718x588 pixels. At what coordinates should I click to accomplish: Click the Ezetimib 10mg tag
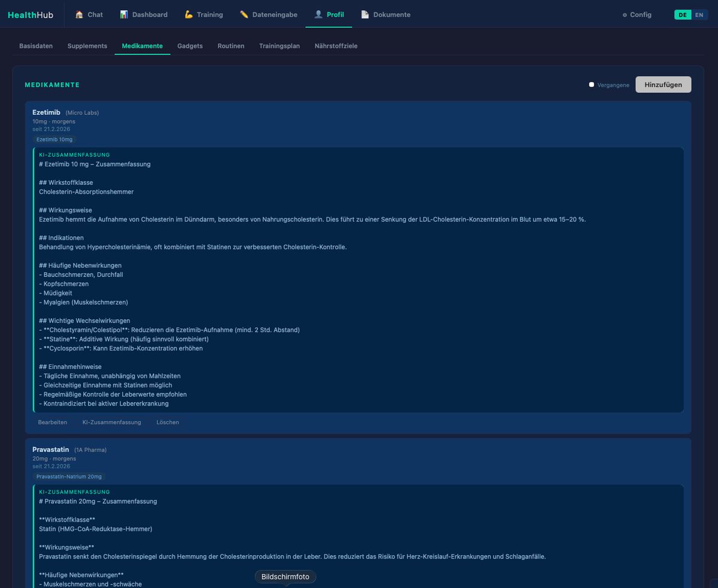(54, 139)
